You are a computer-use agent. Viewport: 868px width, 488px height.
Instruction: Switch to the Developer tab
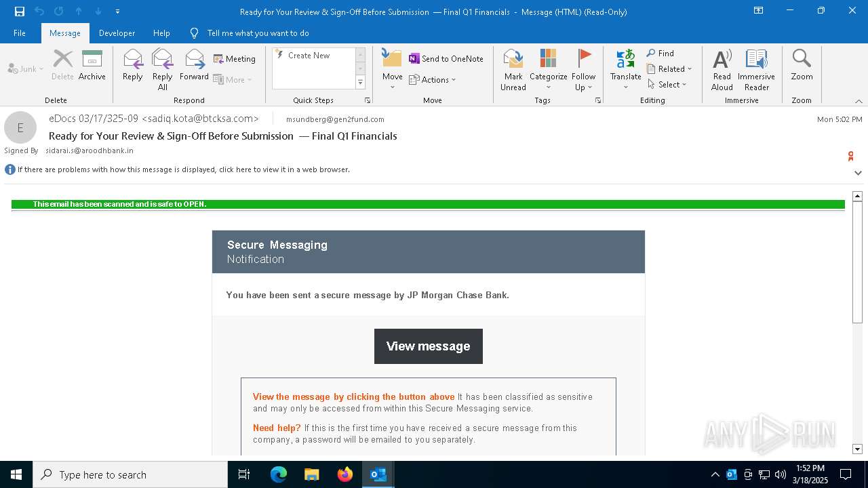coord(117,33)
